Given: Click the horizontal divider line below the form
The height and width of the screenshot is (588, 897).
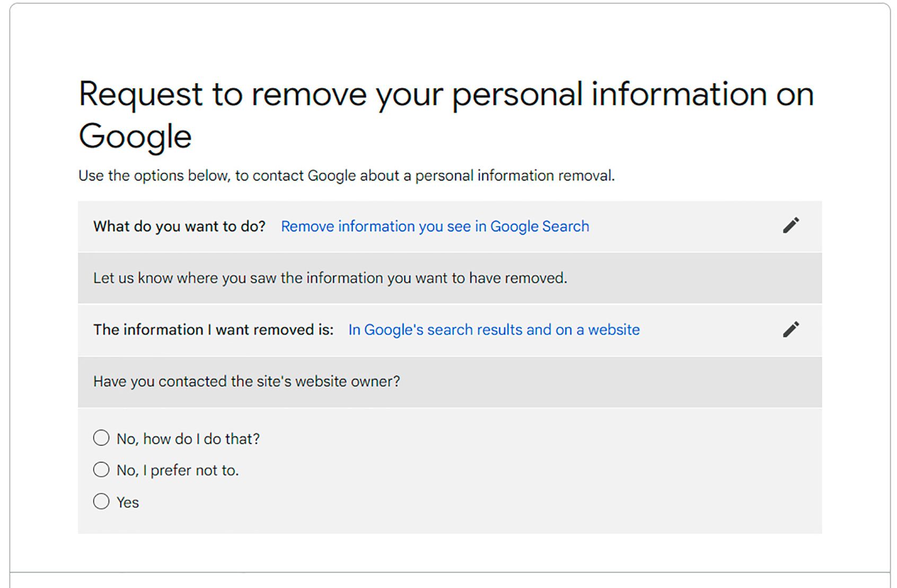Looking at the screenshot, I should [x=450, y=572].
